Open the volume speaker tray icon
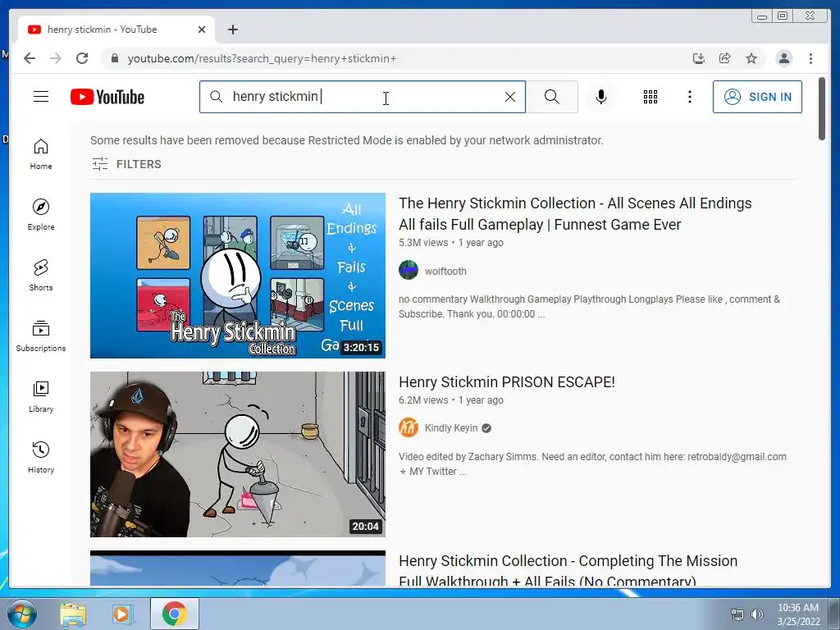Screen dimensions: 840x630 pyautogui.click(x=756, y=614)
